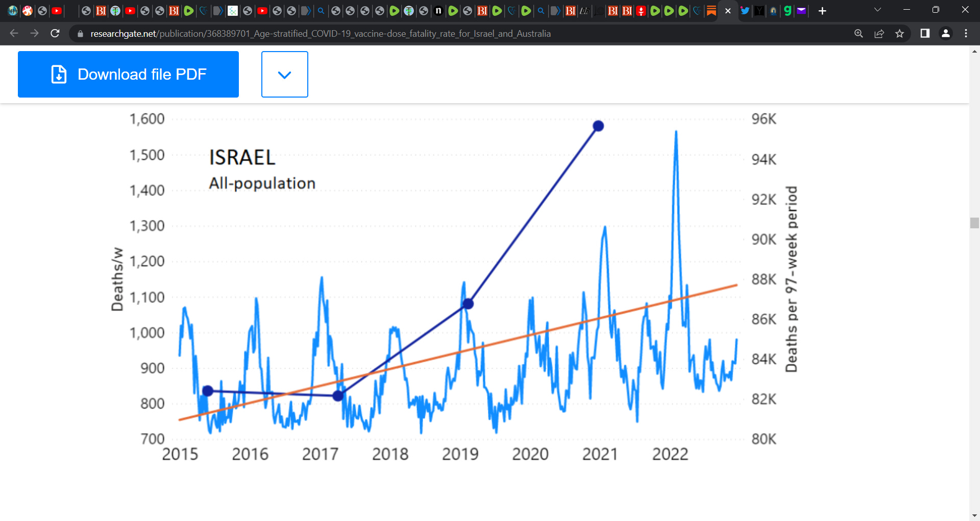Click the vertical scrollbar thumb
980x521 pixels.
[974, 223]
